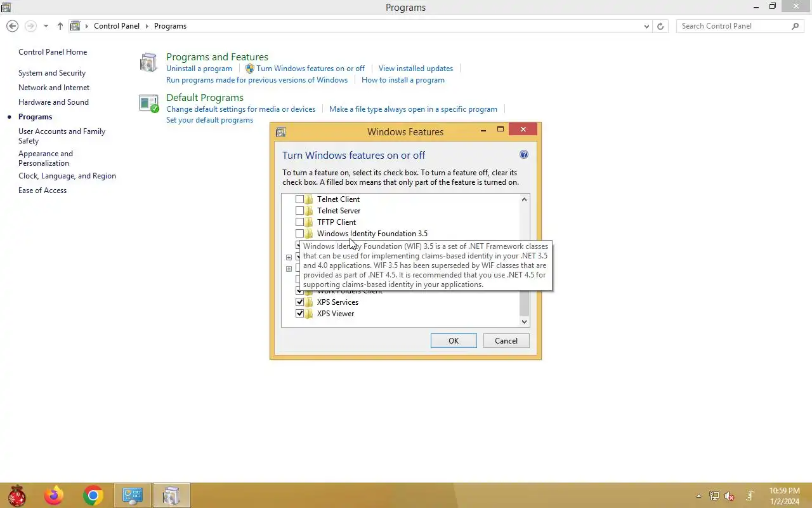This screenshot has height=508, width=812.
Task: Switch to the Windows Features taskbar button
Action: [171, 495]
